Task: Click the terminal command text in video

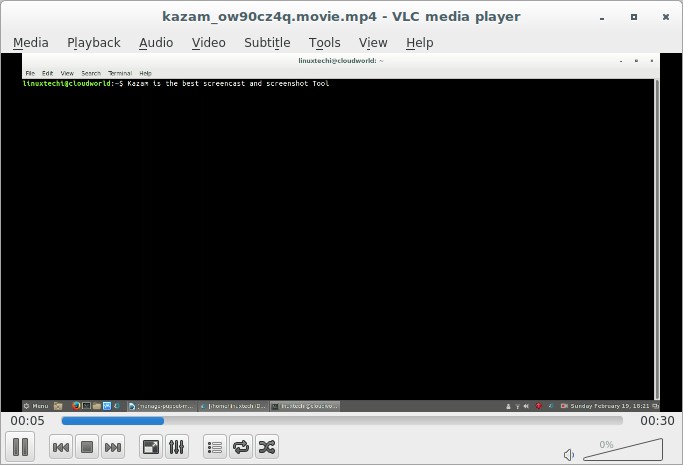Action: [x=228, y=84]
